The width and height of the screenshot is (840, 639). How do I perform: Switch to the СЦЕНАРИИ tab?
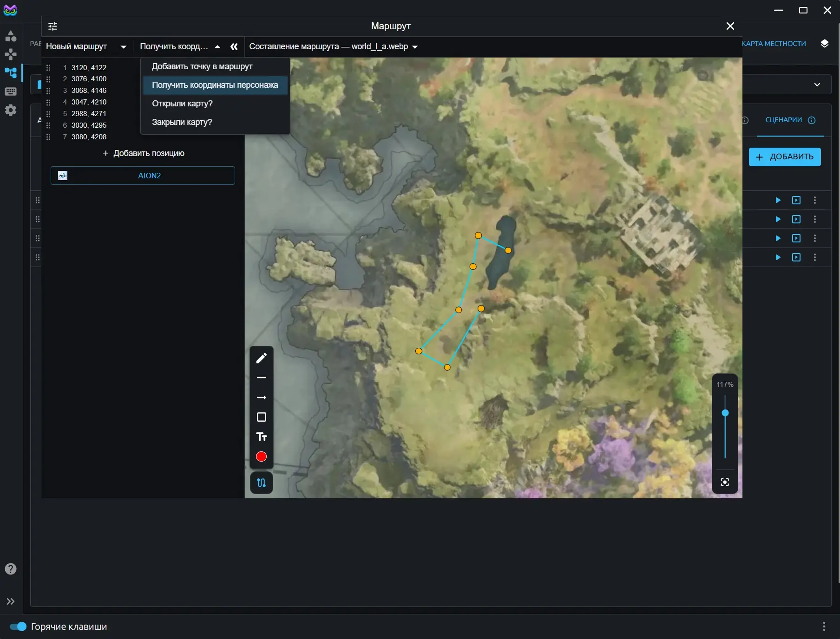pos(790,120)
